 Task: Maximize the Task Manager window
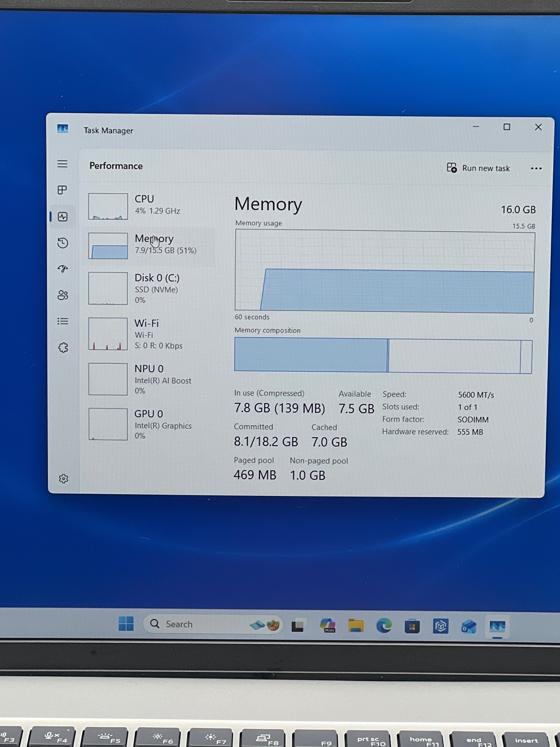(507, 127)
